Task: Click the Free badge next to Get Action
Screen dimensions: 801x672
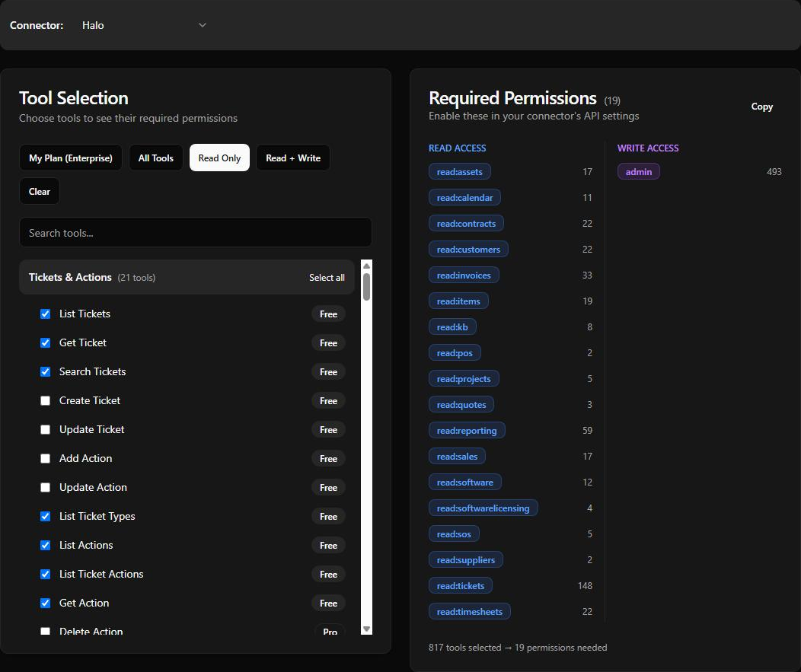Action: pyautogui.click(x=328, y=603)
